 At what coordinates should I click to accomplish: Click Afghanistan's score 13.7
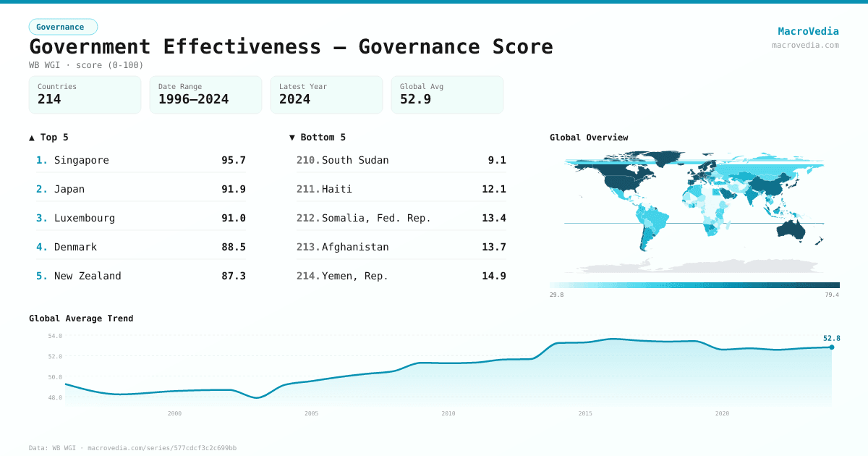[494, 247]
